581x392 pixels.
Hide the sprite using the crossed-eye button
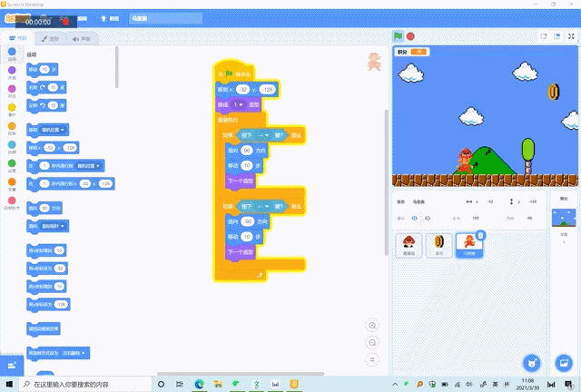pos(428,218)
